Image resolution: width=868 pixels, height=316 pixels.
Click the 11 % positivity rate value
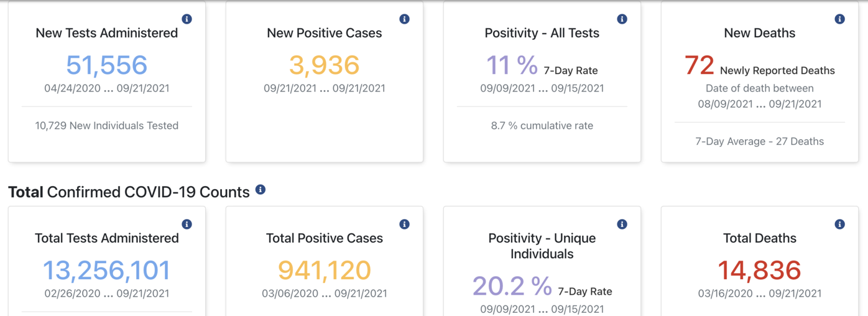[512, 65]
